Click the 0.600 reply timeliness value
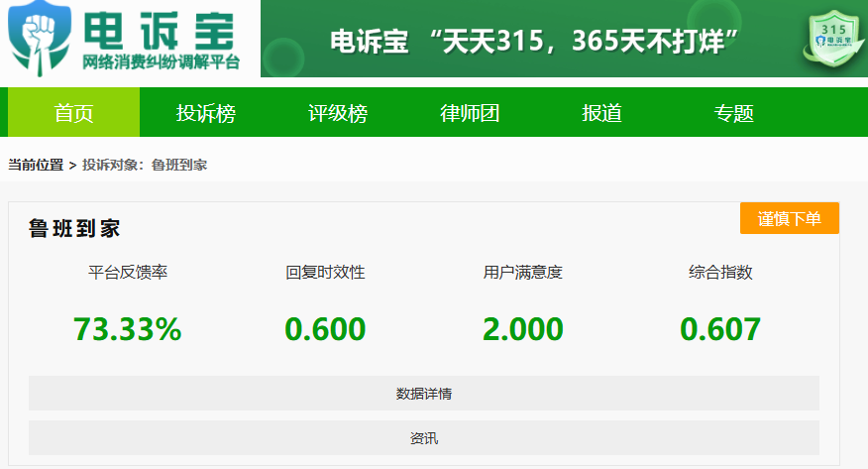Image resolution: width=868 pixels, height=469 pixels. click(x=325, y=329)
